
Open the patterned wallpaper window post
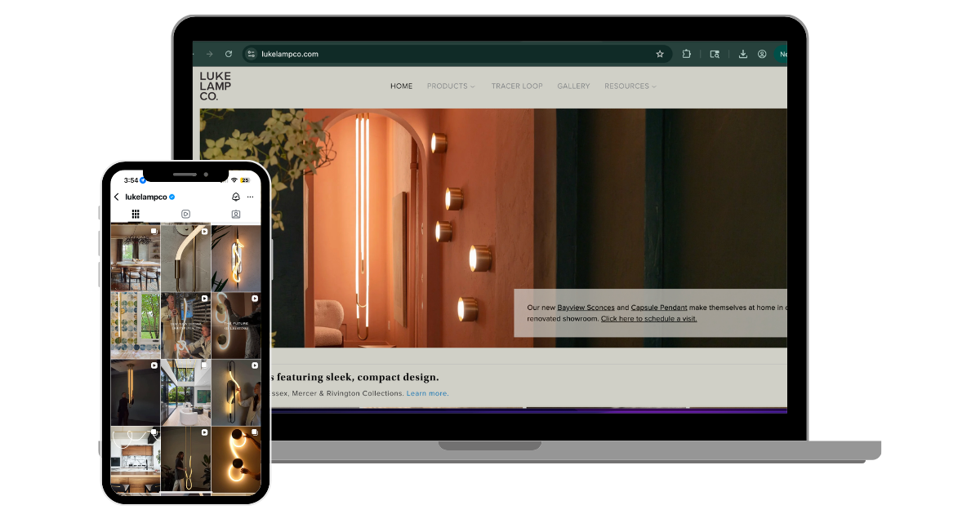(x=136, y=326)
